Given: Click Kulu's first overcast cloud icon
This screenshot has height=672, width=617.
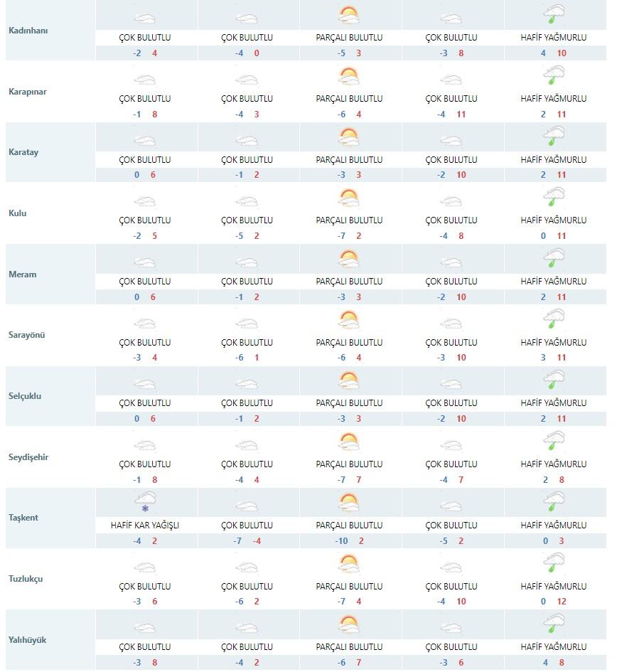Looking at the screenshot, I should tap(145, 201).
